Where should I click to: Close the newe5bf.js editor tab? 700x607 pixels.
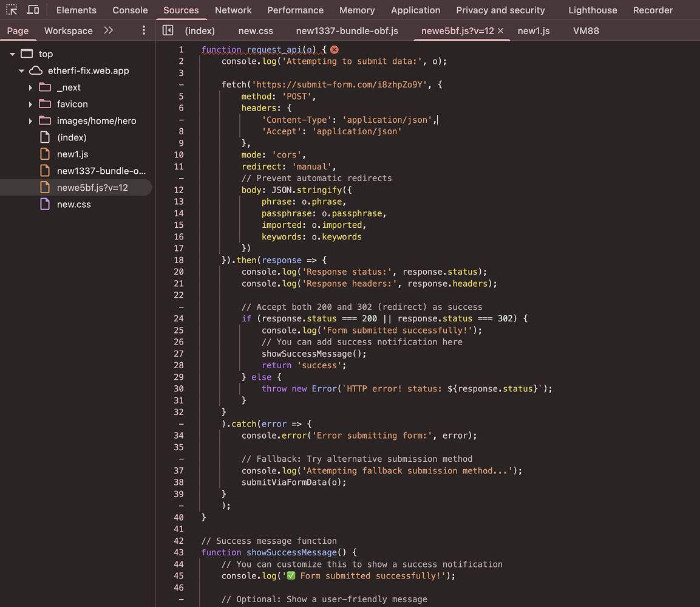(501, 30)
